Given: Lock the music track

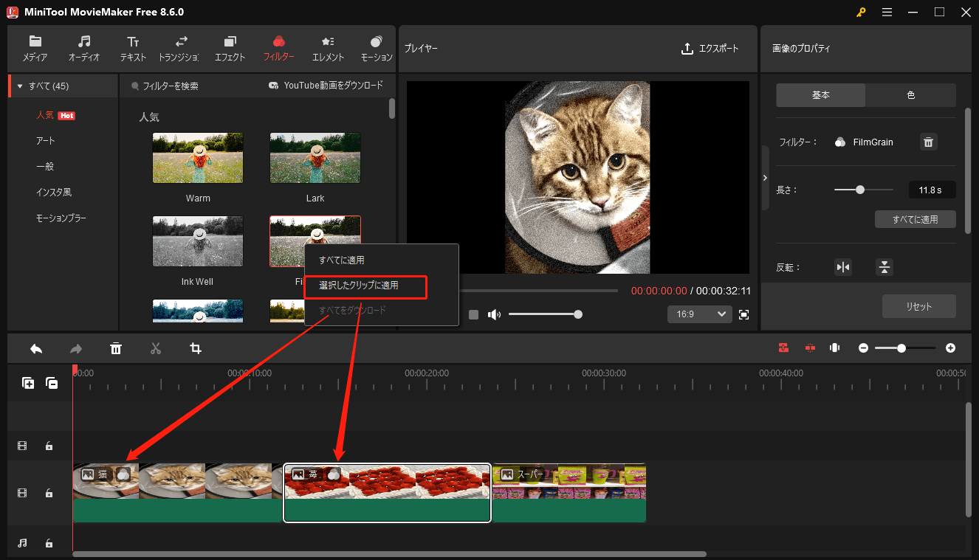Looking at the screenshot, I should (x=49, y=542).
